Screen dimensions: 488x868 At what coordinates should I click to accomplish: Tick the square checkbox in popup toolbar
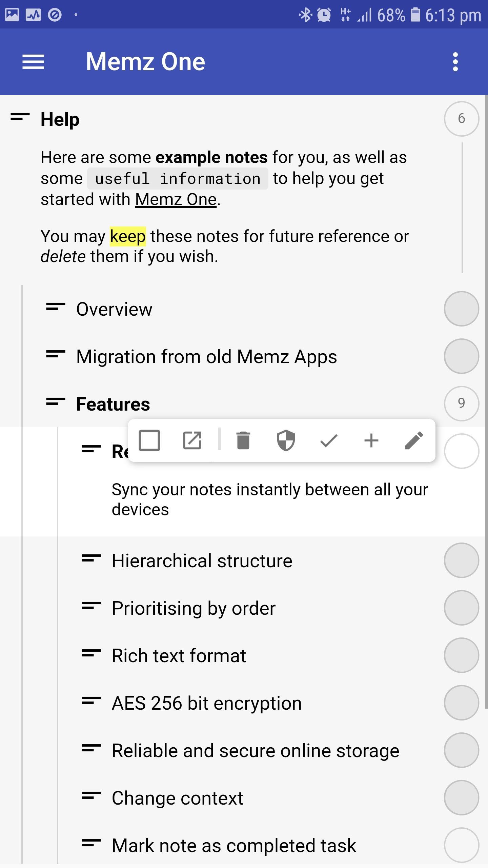[149, 440]
